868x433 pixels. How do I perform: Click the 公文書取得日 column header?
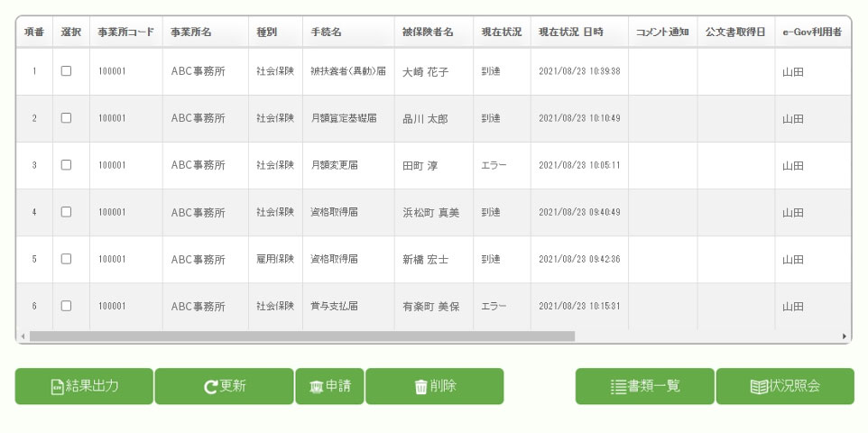click(736, 32)
